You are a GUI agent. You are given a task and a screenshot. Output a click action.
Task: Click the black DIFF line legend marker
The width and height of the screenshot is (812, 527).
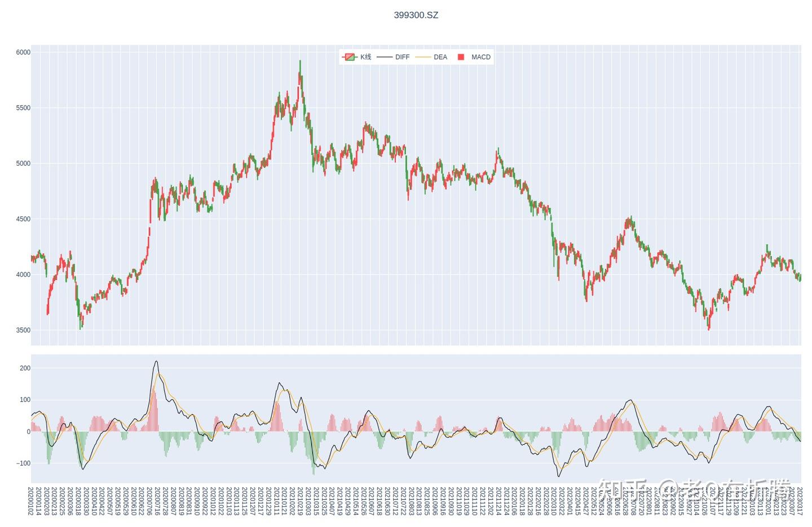pyautogui.click(x=384, y=57)
